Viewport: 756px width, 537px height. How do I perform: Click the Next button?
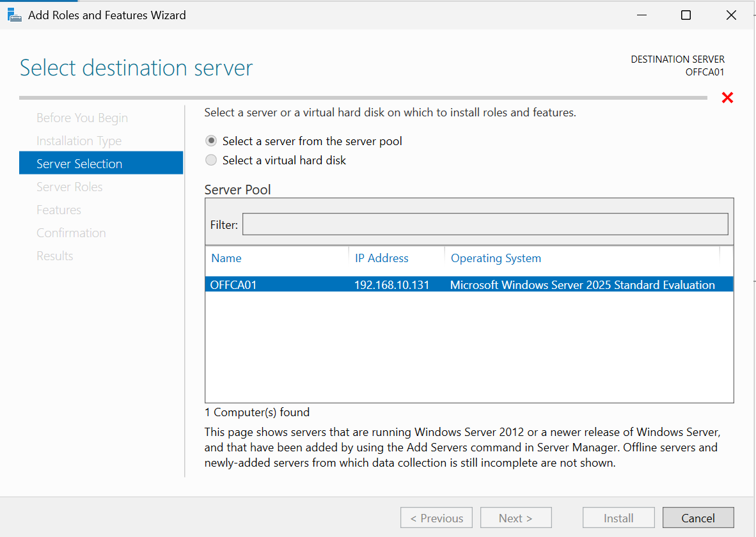[516, 518]
